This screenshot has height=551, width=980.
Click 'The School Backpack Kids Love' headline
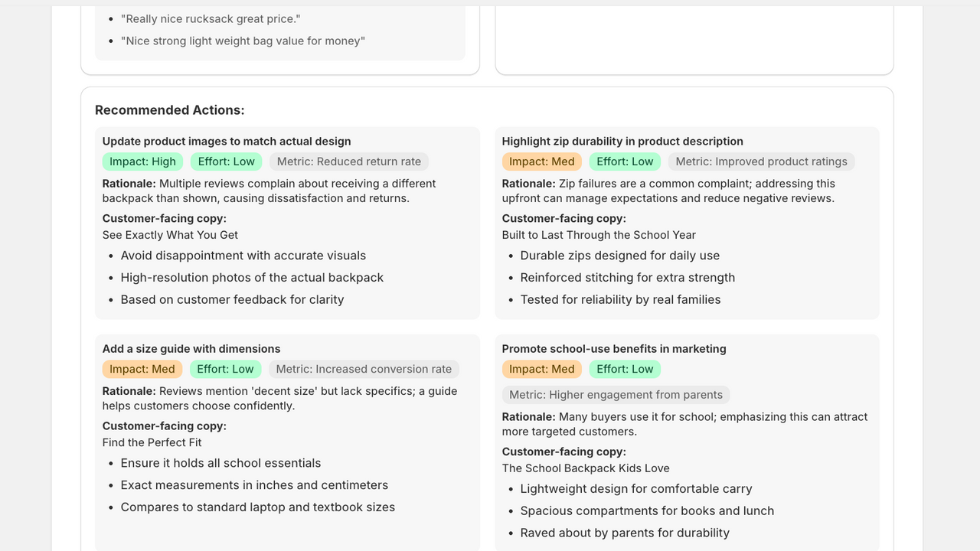coord(586,468)
